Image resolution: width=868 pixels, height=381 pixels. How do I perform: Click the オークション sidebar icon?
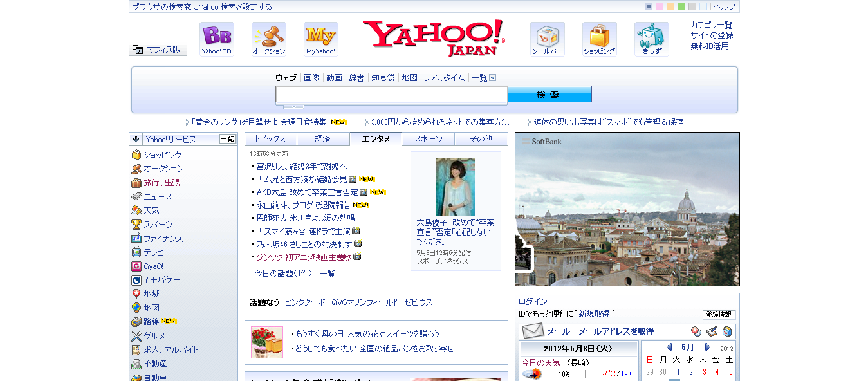136,169
